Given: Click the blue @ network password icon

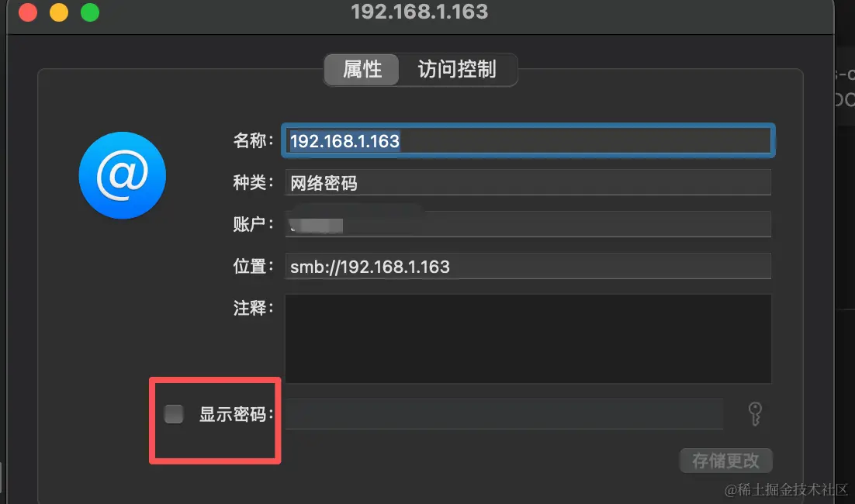Looking at the screenshot, I should pos(122,175).
